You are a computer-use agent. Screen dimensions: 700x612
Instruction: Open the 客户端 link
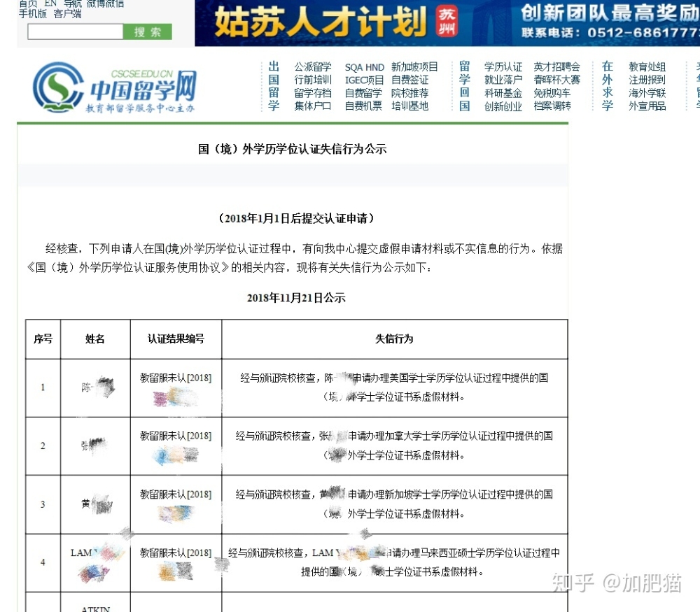coord(67,14)
